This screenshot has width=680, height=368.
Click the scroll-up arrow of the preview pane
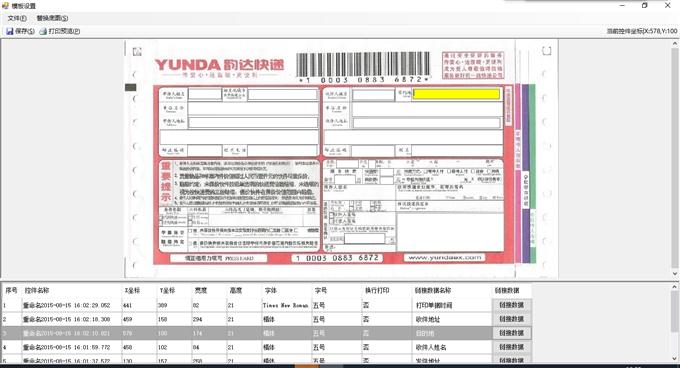tap(675, 44)
